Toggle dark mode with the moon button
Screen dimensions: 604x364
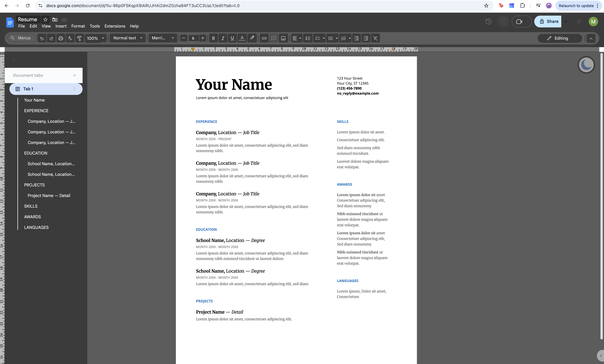coord(586,65)
